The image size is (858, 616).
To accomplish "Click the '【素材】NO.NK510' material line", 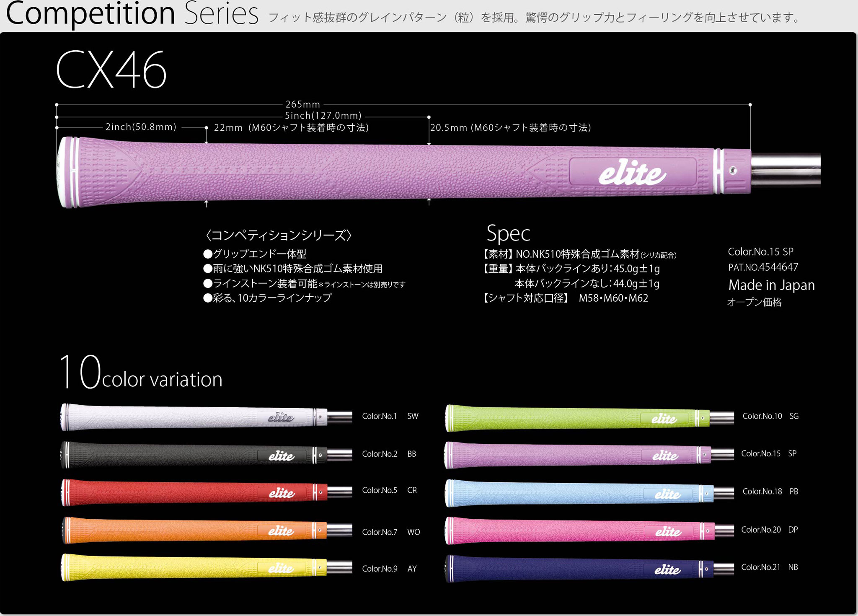I will pyautogui.click(x=579, y=254).
